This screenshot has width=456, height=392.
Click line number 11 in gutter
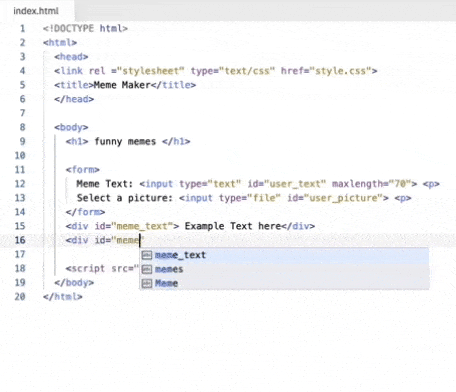click(x=20, y=170)
